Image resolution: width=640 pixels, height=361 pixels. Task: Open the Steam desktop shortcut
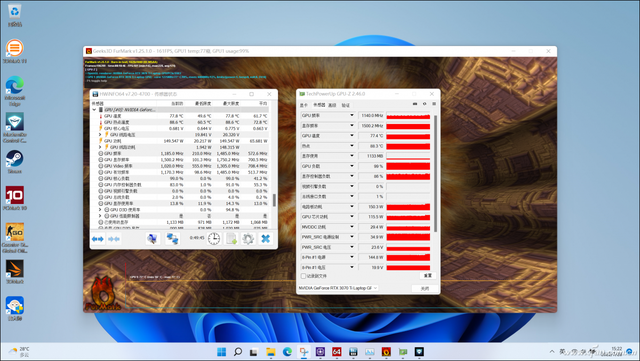click(15, 162)
